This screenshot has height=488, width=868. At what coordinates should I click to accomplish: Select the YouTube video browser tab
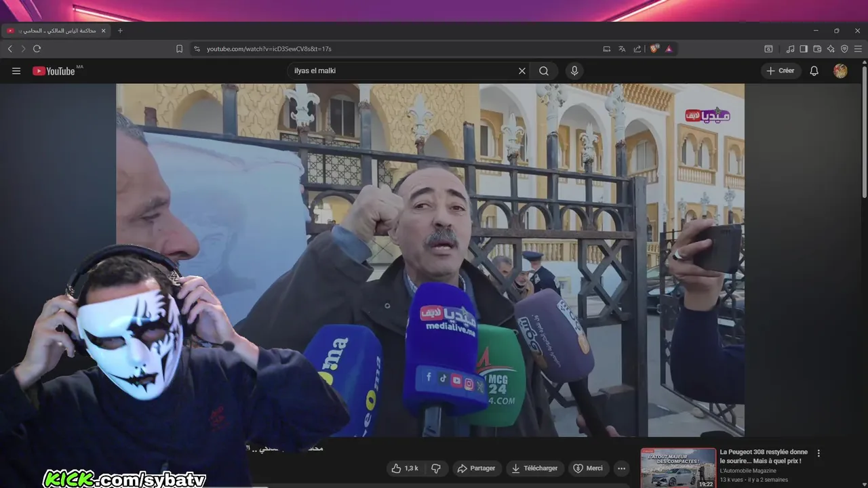[x=56, y=30]
